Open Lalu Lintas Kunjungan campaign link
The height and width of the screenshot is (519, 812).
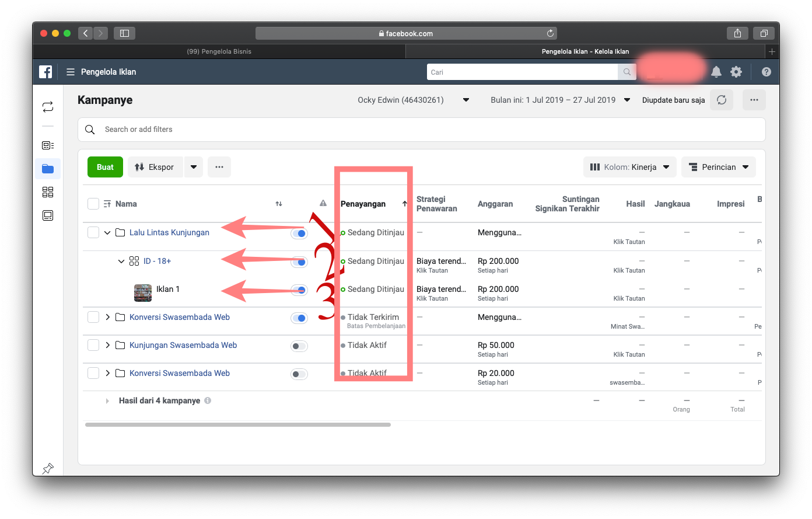[169, 232]
